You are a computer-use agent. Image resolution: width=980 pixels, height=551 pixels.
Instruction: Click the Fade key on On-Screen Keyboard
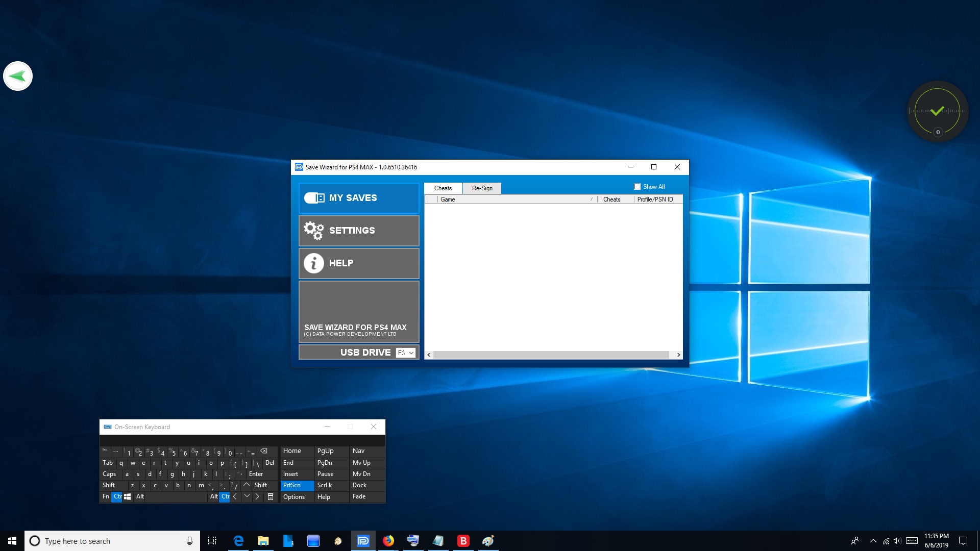(x=366, y=496)
